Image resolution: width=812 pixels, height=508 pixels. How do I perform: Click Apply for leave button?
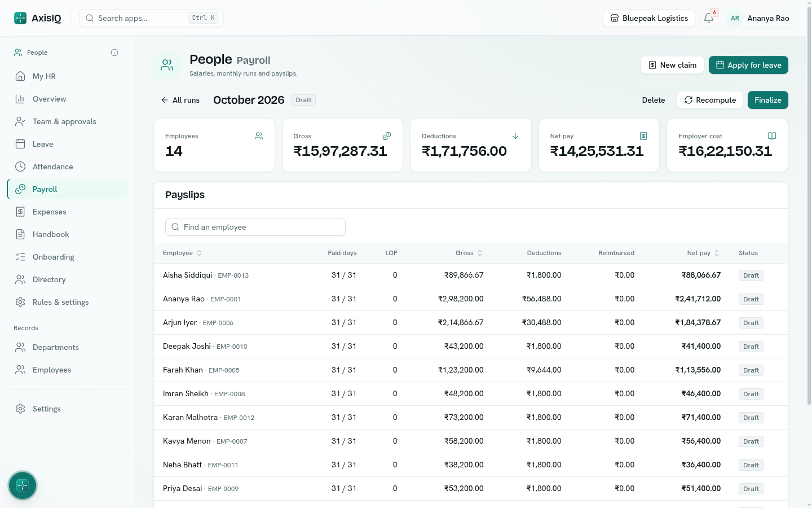[x=748, y=65]
